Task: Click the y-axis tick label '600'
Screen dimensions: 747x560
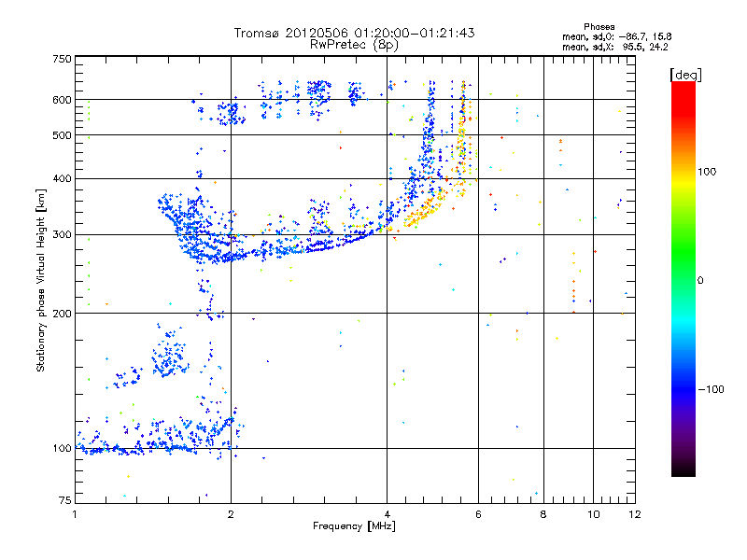Action: pos(63,100)
